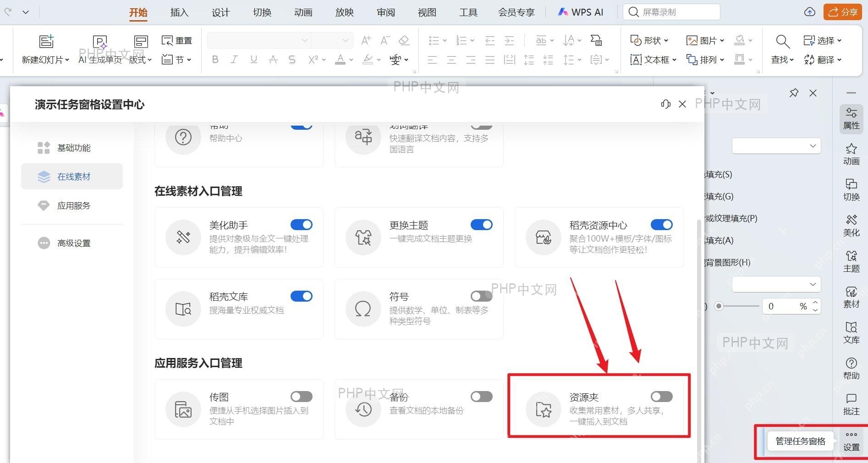868x463 pixels.
Task: Click the customer service headset icon
Action: [665, 104]
